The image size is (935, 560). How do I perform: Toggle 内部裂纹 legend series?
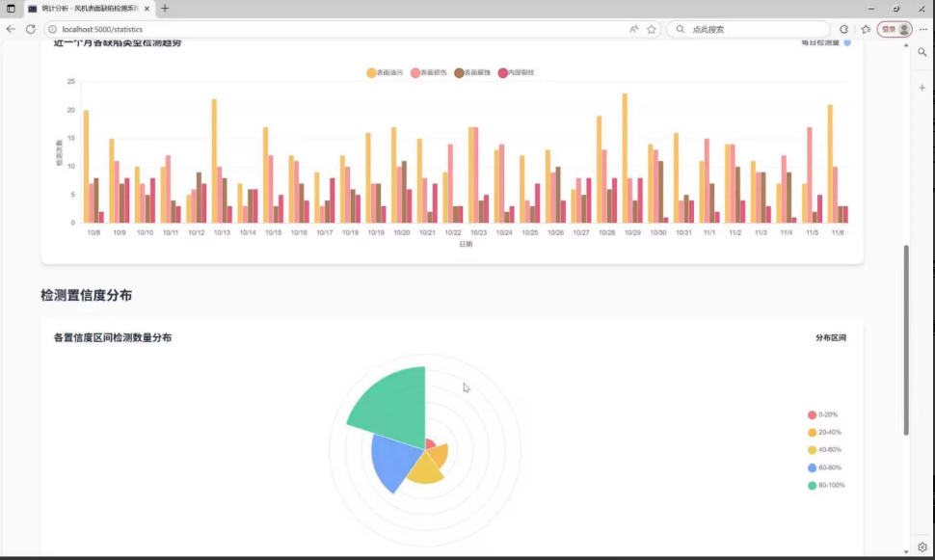coord(517,72)
